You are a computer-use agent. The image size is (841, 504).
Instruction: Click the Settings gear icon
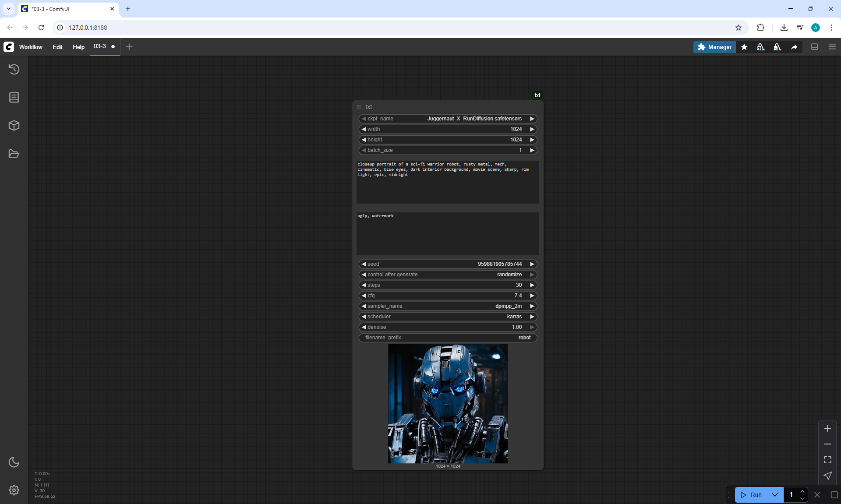point(14,490)
